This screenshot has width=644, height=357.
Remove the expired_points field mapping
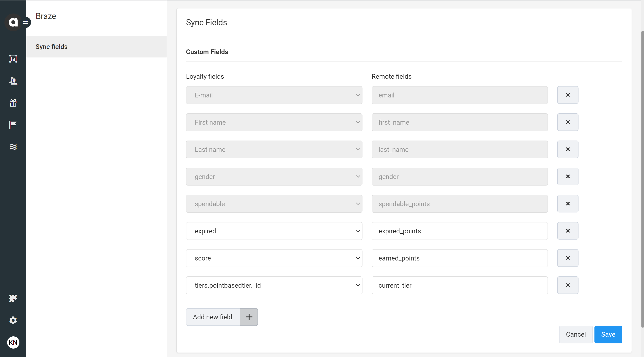coord(567,231)
